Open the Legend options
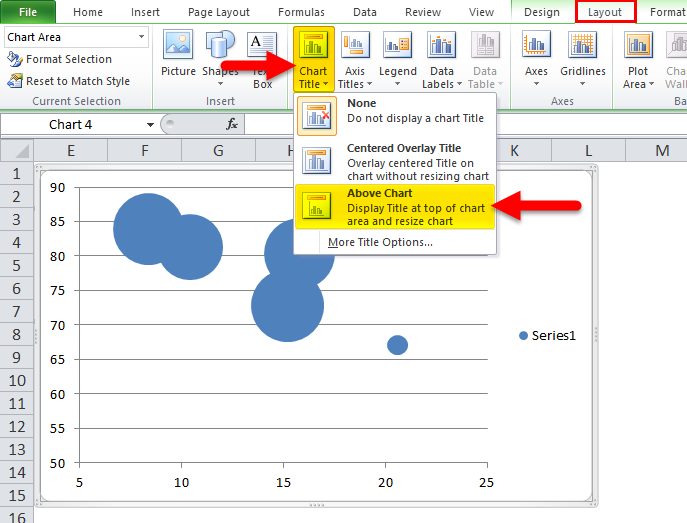 tap(397, 58)
